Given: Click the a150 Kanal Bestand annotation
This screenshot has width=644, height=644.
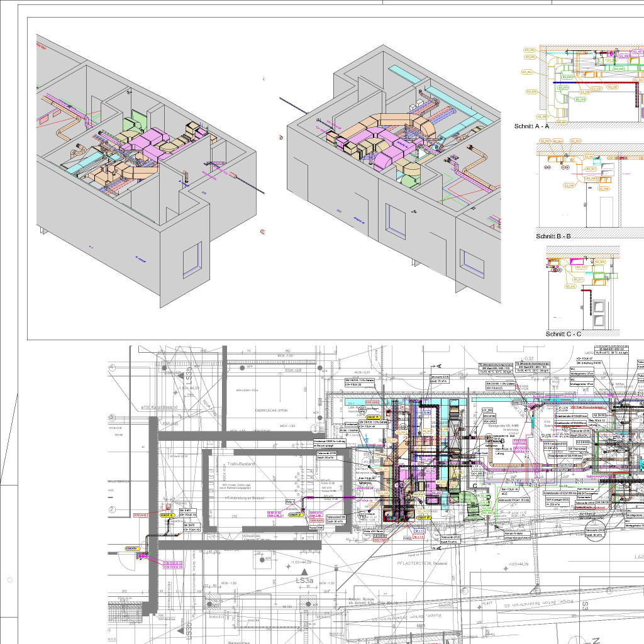Looking at the screenshot, I should tap(160, 408).
